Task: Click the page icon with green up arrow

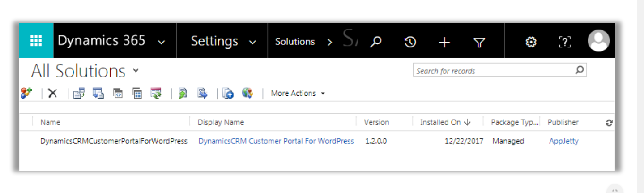Action: [x=183, y=93]
